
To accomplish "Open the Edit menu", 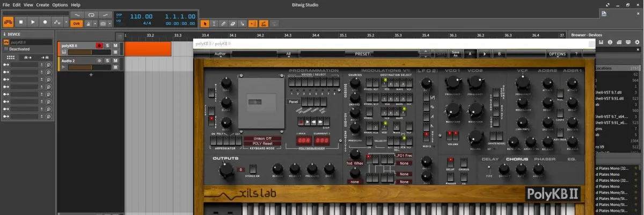I will click(16, 4).
